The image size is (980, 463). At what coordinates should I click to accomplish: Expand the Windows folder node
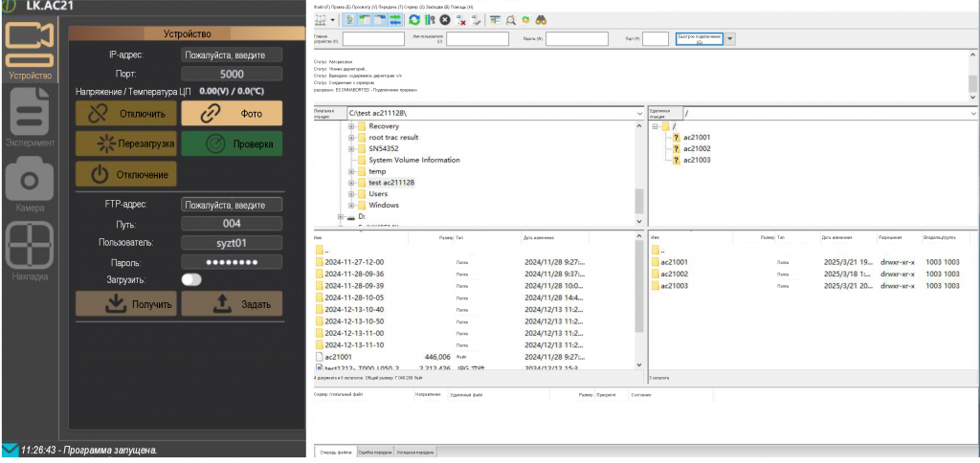[351, 205]
